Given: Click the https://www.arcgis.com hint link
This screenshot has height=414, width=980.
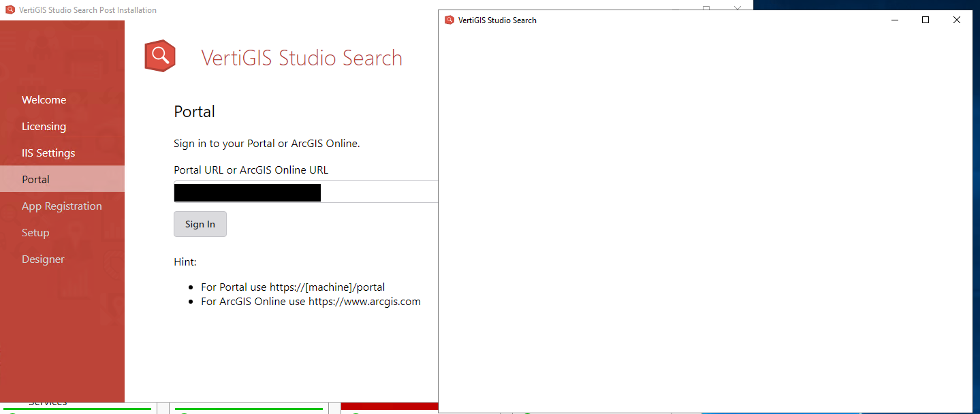Looking at the screenshot, I should [364, 301].
